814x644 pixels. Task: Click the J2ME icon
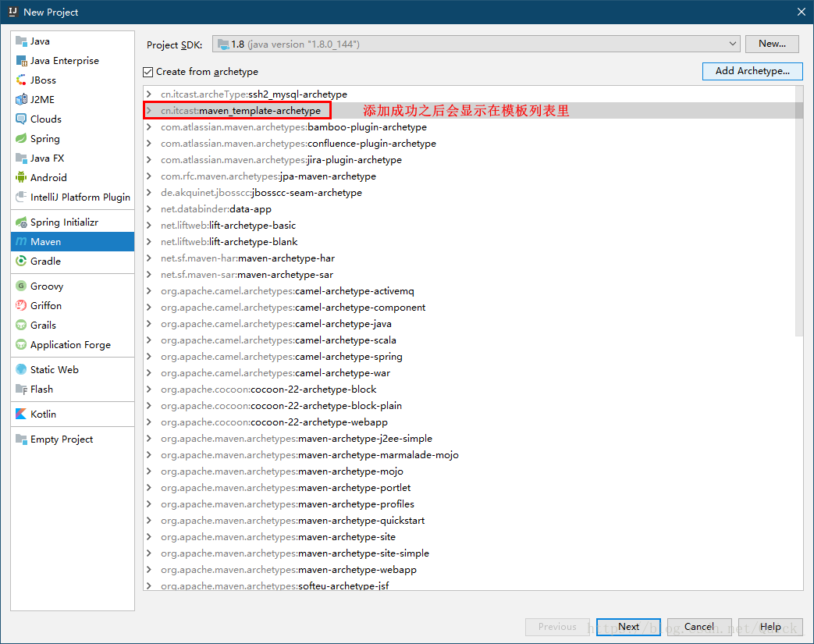(21, 100)
